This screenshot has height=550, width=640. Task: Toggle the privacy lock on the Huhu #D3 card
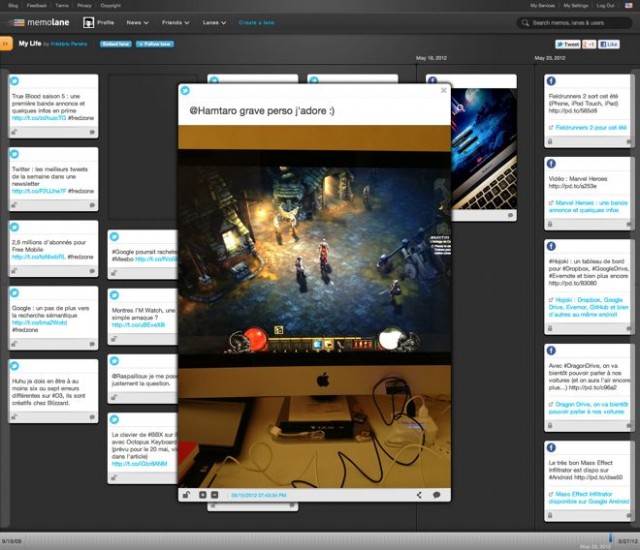tap(14, 417)
